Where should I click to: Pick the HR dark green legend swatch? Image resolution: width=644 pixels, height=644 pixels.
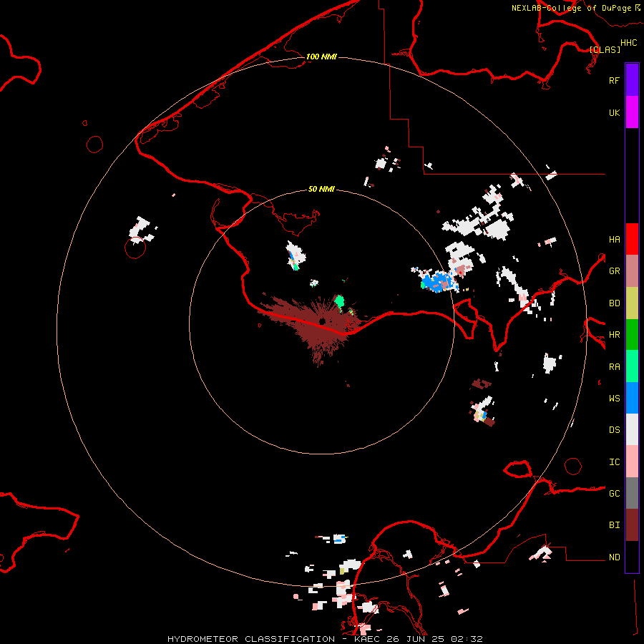coord(632,335)
